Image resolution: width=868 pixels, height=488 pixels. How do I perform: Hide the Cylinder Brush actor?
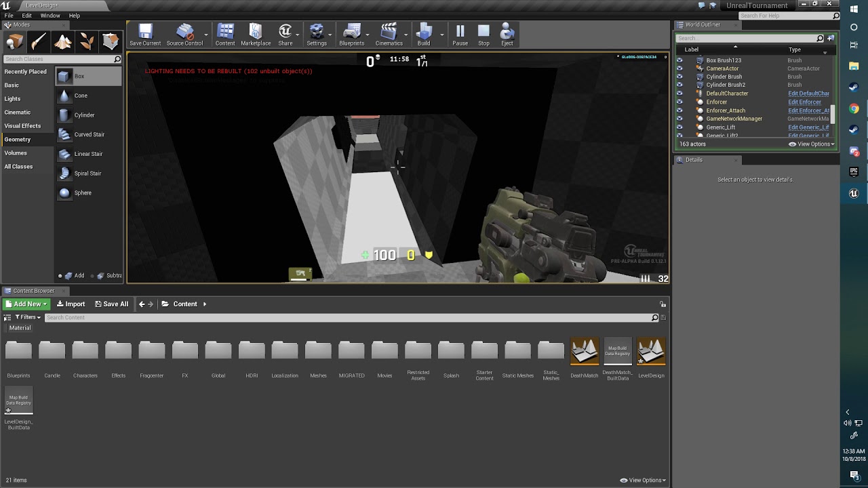679,77
